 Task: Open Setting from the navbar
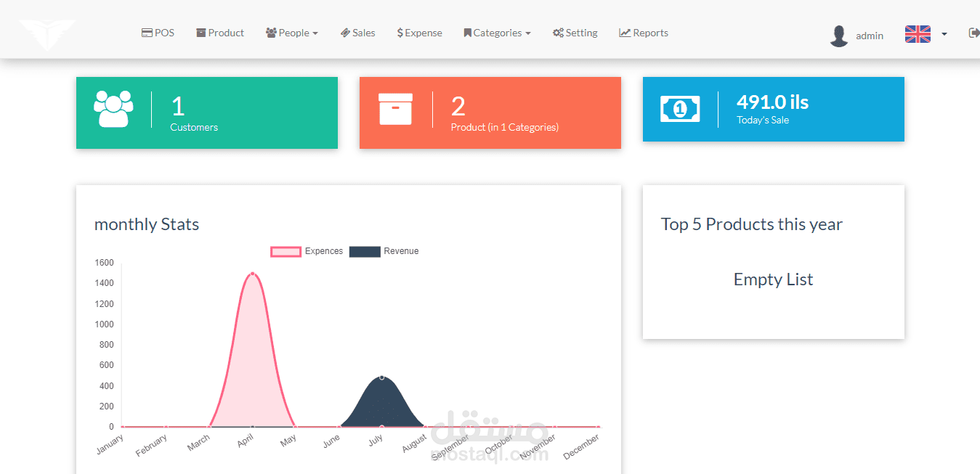click(x=575, y=33)
